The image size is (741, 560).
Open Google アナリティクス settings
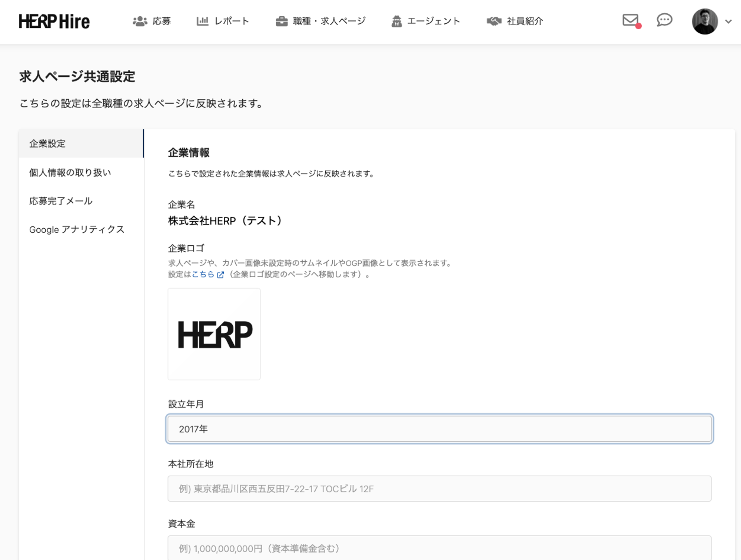coord(77,229)
